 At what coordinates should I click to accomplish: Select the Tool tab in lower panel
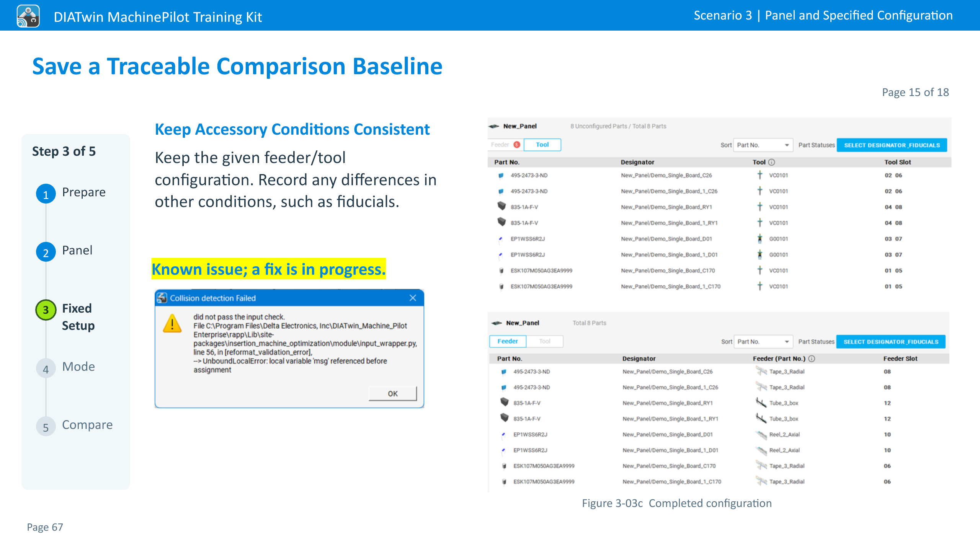[544, 341]
